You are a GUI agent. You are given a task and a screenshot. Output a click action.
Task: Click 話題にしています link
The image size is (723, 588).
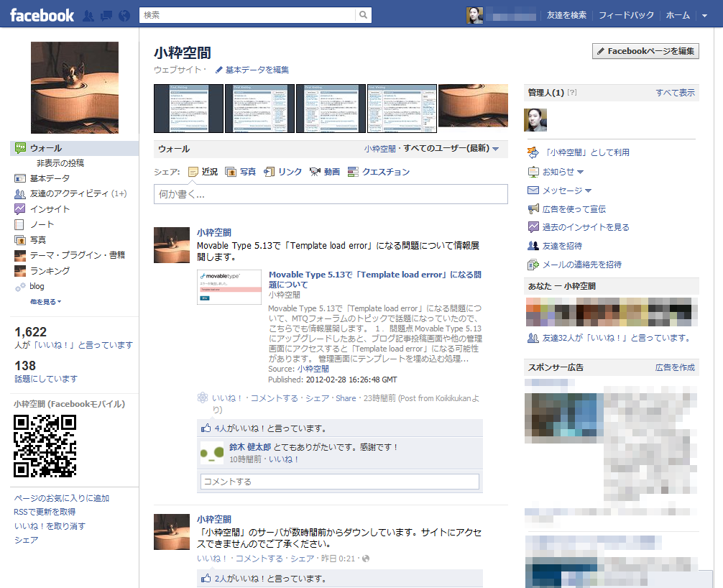point(46,379)
